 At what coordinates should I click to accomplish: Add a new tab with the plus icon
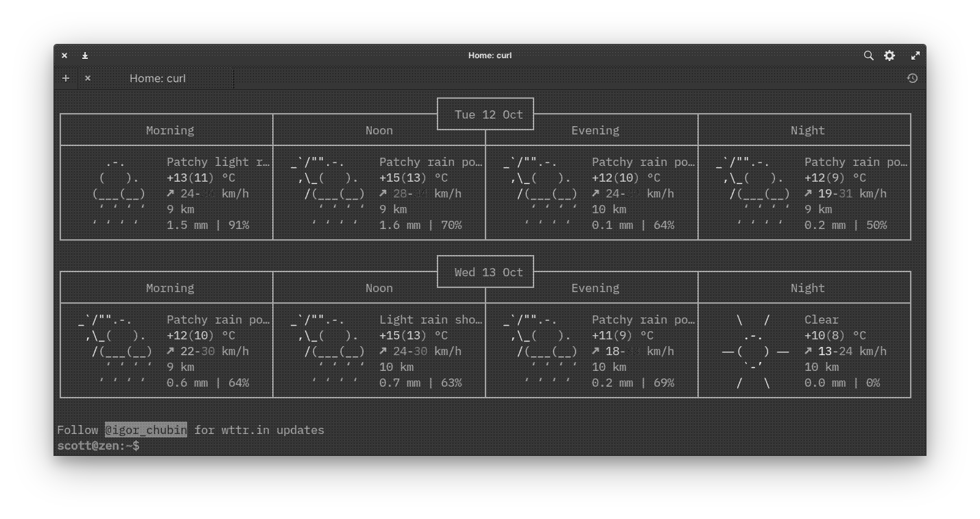(x=66, y=78)
